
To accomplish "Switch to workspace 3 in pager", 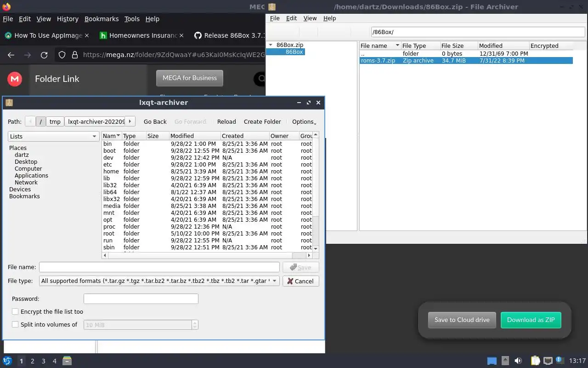I will click(43, 361).
